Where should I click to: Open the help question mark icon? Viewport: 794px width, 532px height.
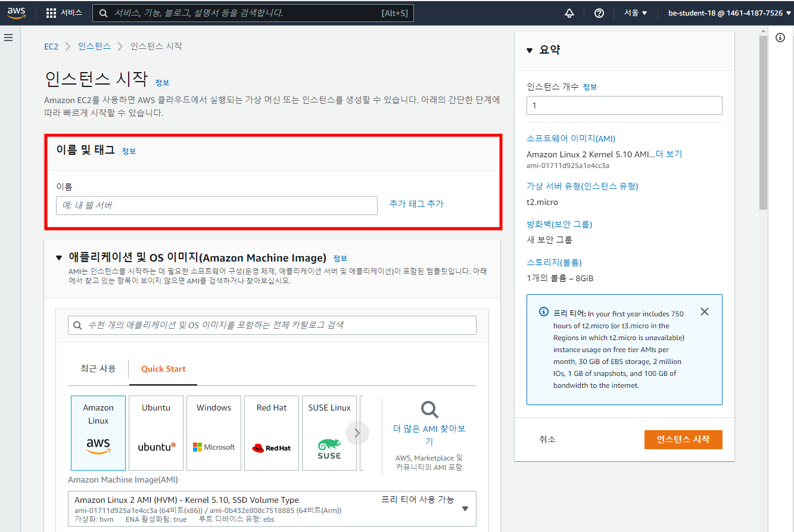pyautogui.click(x=599, y=13)
